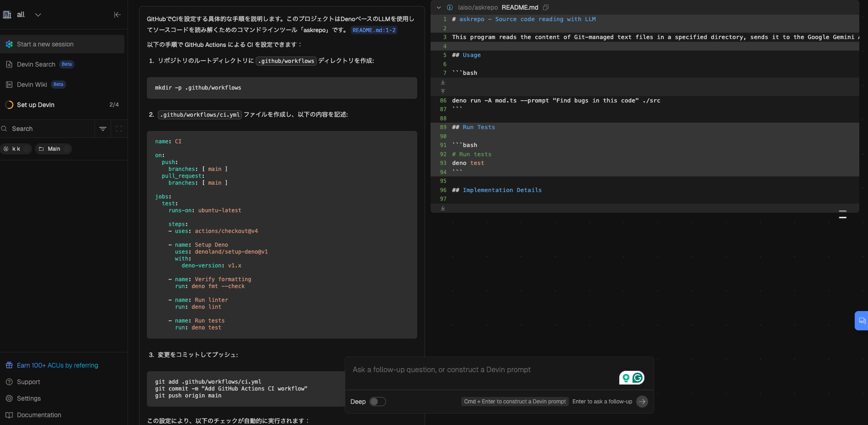This screenshot has height=425, width=868.
Task: Start a new session
Action: (x=62, y=44)
